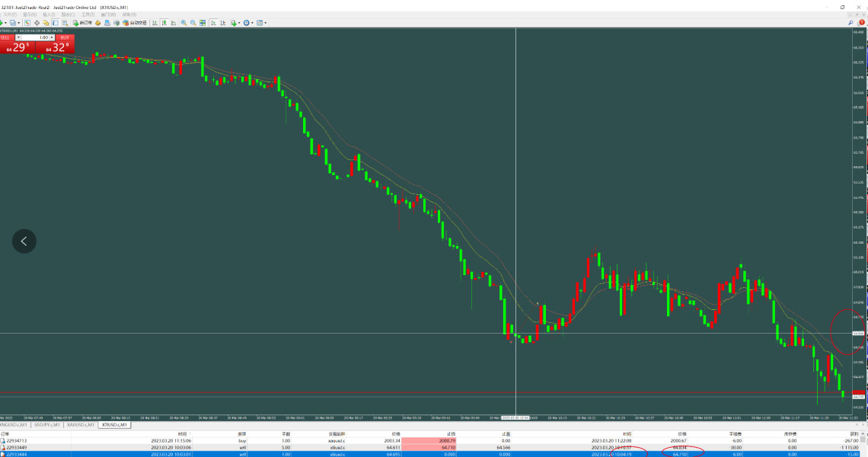Enable chart shift toolbar icon
868x457 pixels.
point(223,23)
